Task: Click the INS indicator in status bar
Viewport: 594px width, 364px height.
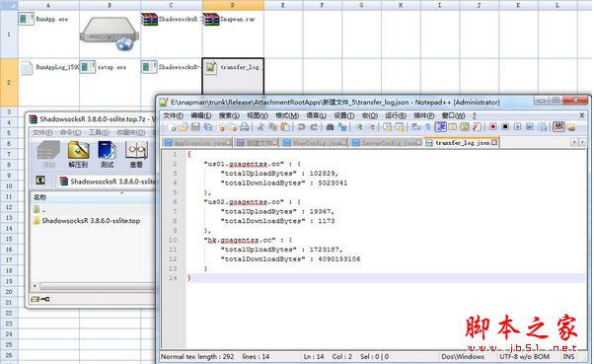Action: pos(568,357)
